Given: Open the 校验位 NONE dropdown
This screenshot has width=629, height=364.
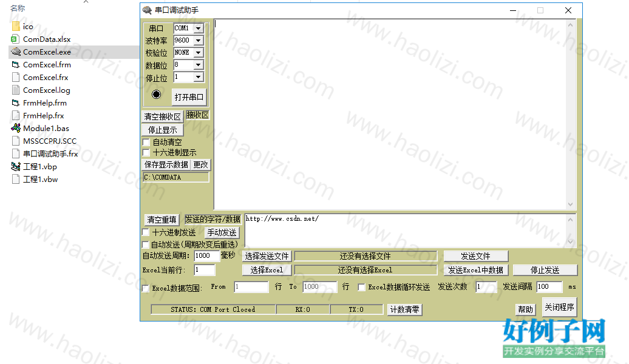Looking at the screenshot, I should [x=198, y=53].
